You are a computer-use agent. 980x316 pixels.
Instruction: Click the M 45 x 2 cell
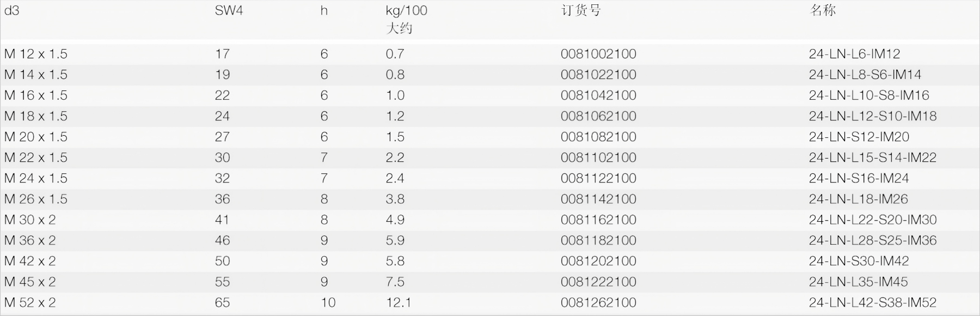(x=30, y=282)
